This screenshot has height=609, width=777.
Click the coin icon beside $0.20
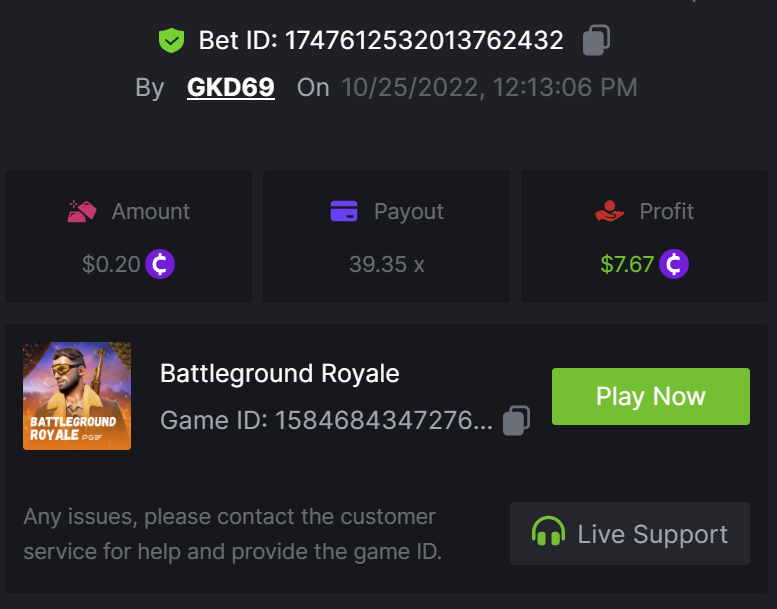pos(160,265)
